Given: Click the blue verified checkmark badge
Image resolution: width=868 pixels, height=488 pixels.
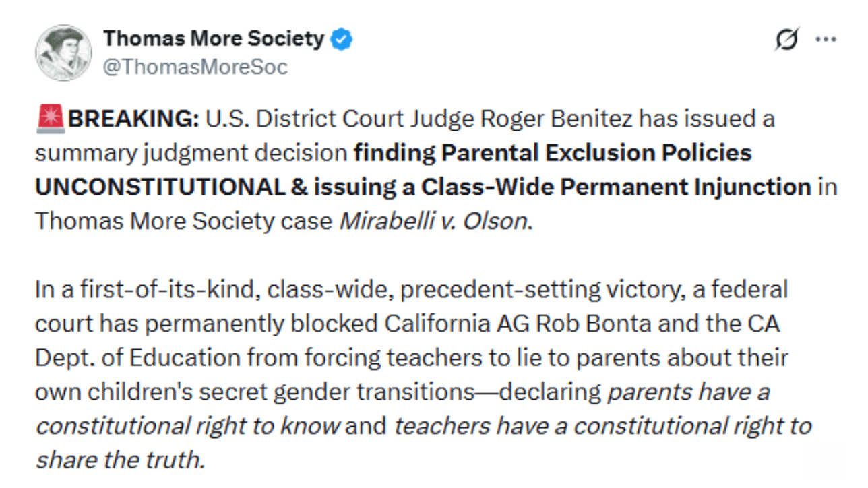Looking at the screenshot, I should pyautogui.click(x=342, y=40).
